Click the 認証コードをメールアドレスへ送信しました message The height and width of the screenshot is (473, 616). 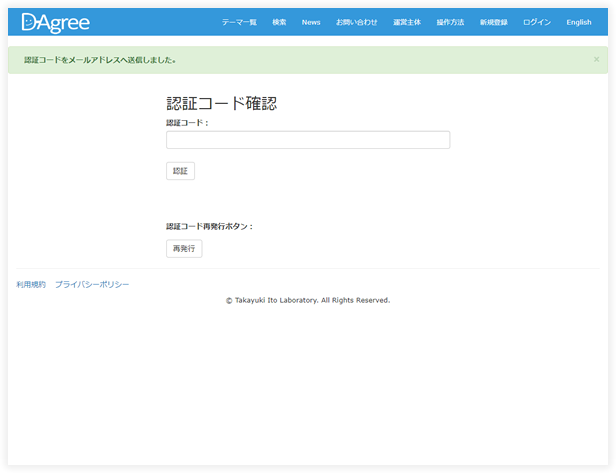click(x=100, y=60)
